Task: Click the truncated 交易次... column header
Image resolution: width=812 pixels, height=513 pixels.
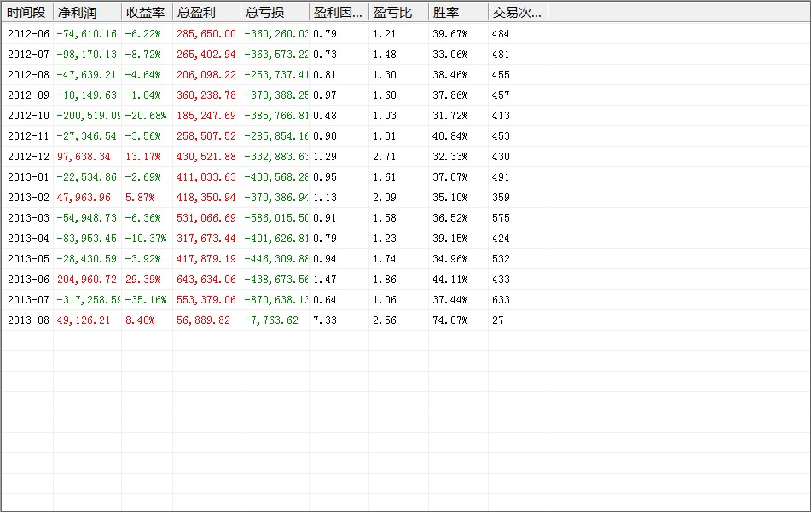Action: pos(517,13)
